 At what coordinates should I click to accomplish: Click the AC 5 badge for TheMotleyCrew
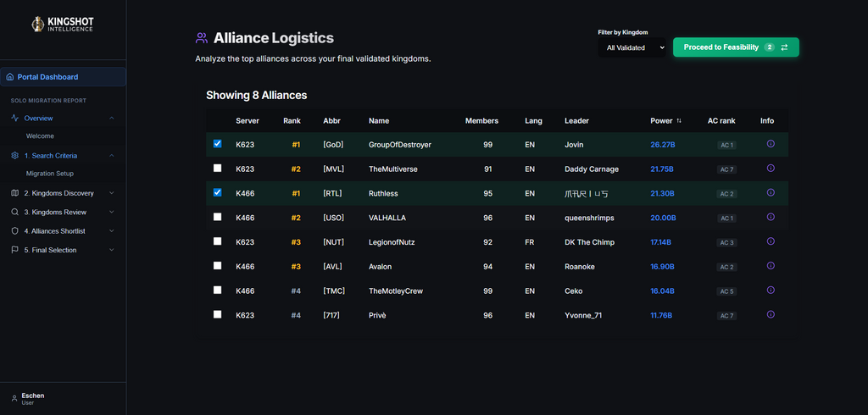pos(726,291)
